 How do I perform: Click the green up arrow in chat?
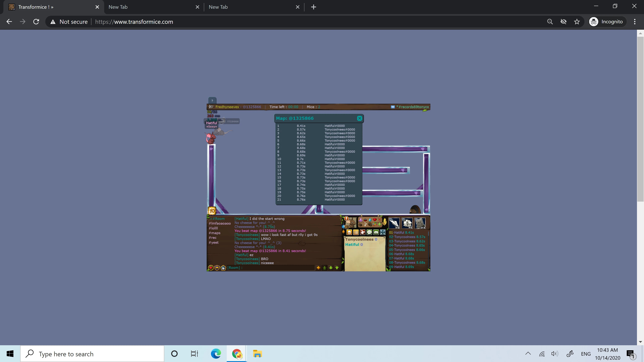(337, 268)
